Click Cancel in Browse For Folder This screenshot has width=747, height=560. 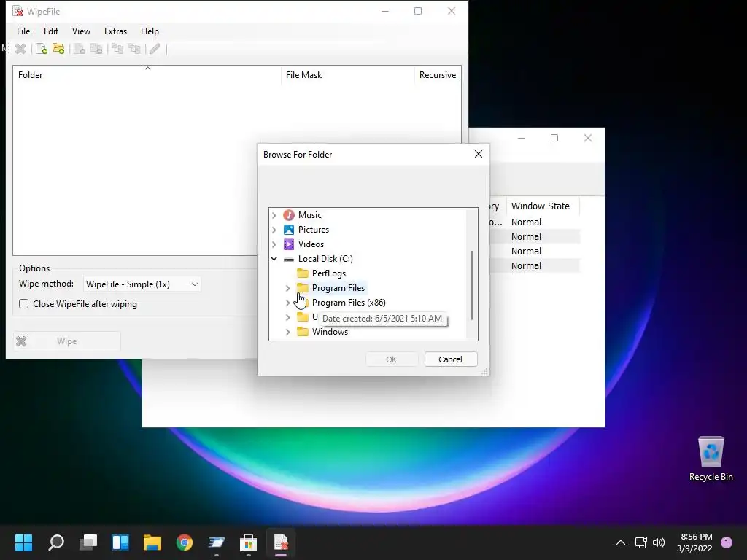tap(451, 359)
